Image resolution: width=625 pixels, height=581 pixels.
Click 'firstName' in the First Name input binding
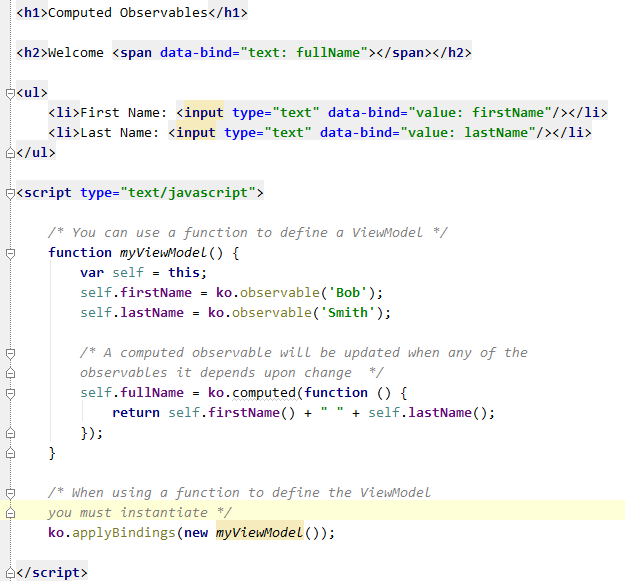coord(508,113)
